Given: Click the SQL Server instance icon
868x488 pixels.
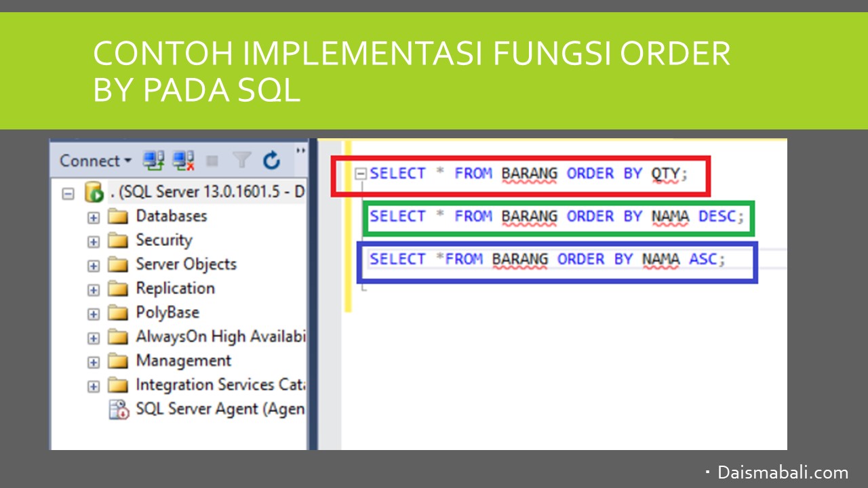Looking at the screenshot, I should click(x=94, y=192).
